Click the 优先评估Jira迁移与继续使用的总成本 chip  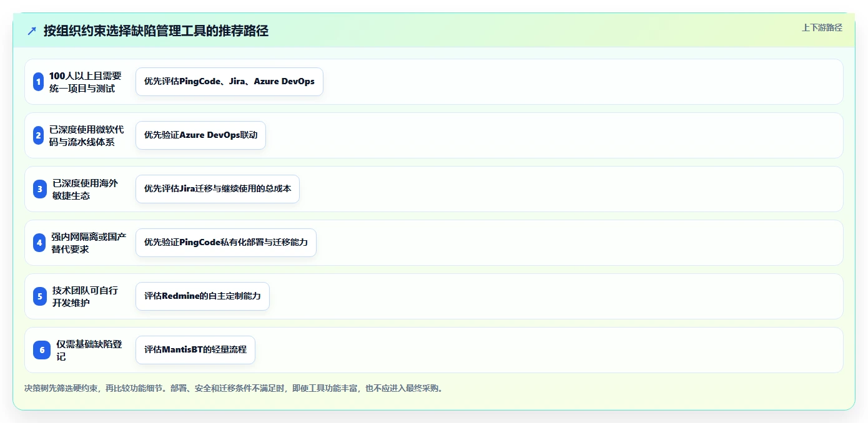tap(217, 189)
